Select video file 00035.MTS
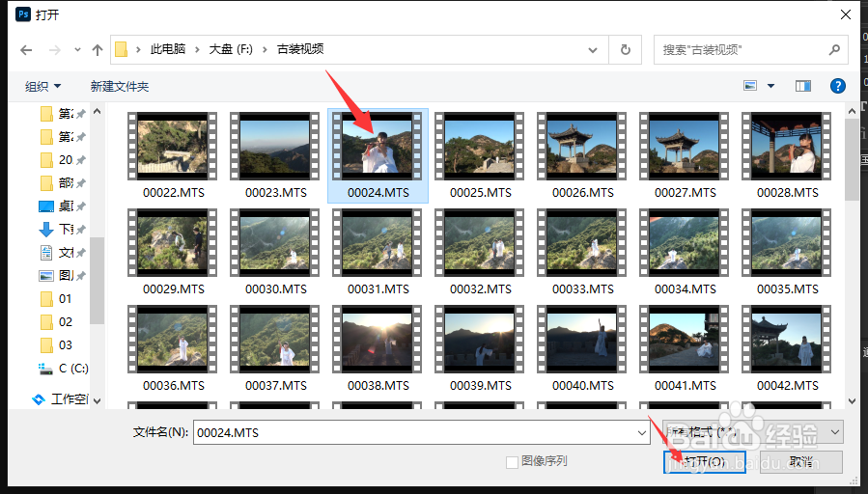 click(x=788, y=252)
